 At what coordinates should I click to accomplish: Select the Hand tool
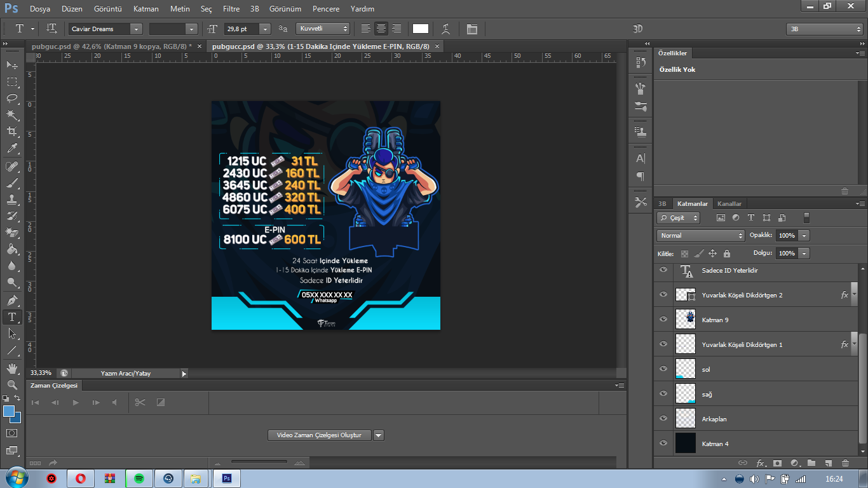(12, 368)
